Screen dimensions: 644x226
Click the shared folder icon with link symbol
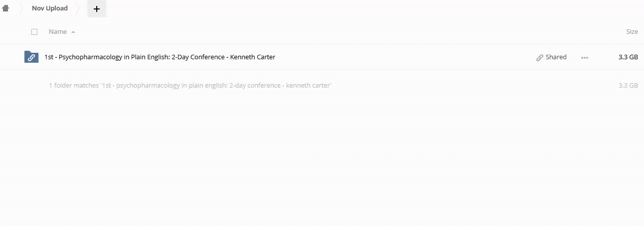click(x=31, y=57)
